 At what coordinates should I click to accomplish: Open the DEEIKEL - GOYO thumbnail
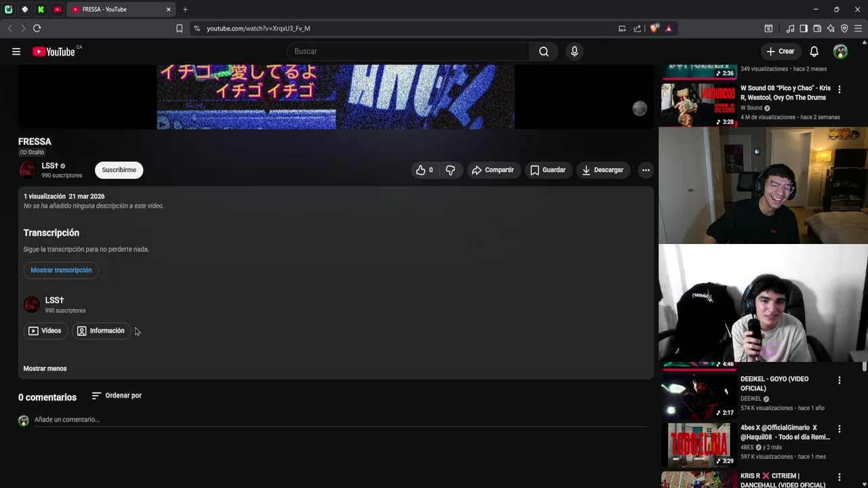coord(698,396)
